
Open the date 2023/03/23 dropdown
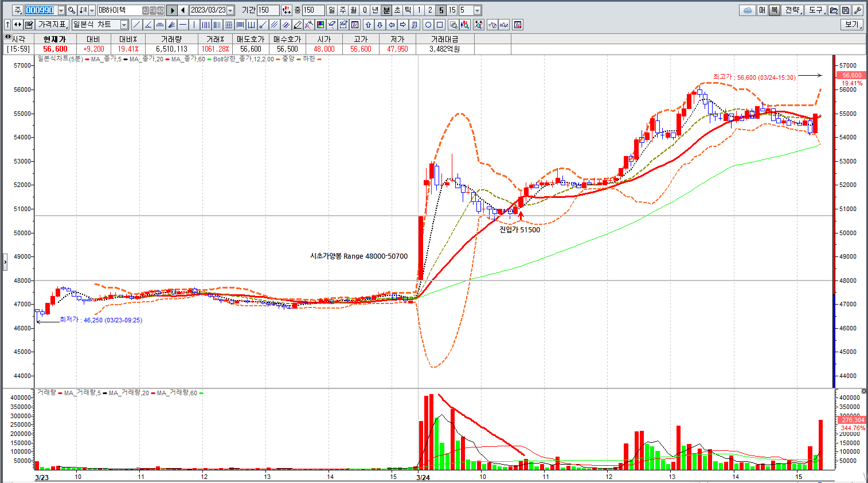coord(230,10)
